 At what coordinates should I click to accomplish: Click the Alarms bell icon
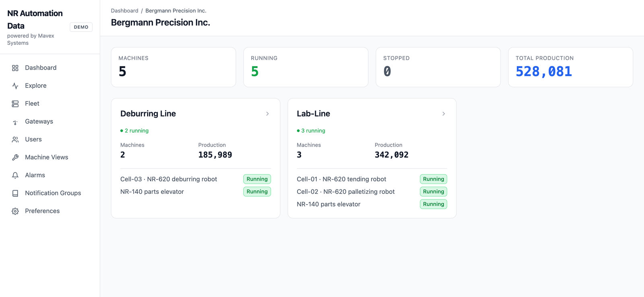pos(15,175)
